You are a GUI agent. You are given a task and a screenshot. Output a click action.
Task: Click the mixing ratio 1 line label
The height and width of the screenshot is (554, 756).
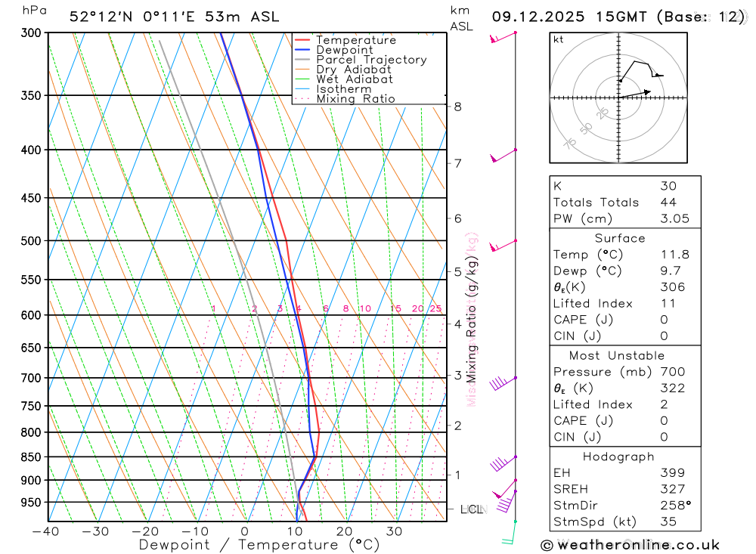pyautogui.click(x=214, y=308)
